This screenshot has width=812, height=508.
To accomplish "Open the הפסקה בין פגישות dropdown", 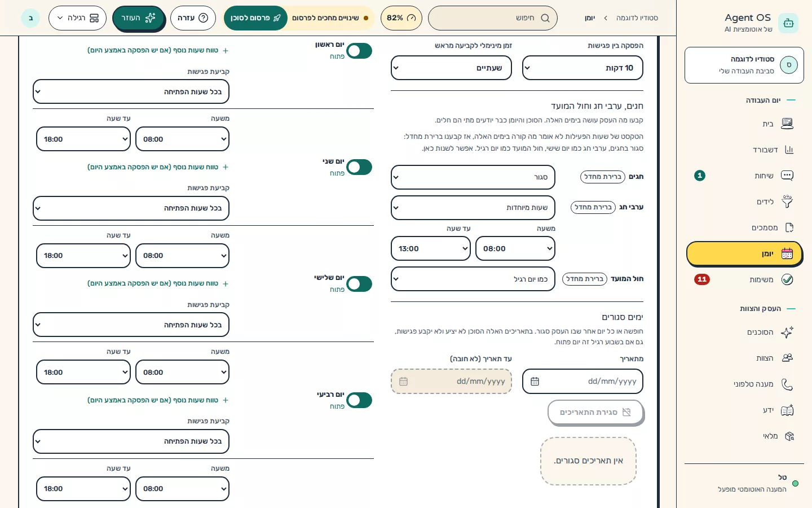I will point(582,68).
